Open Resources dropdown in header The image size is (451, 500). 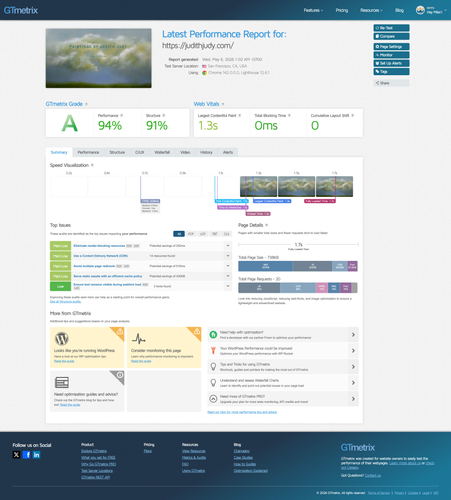point(371,10)
